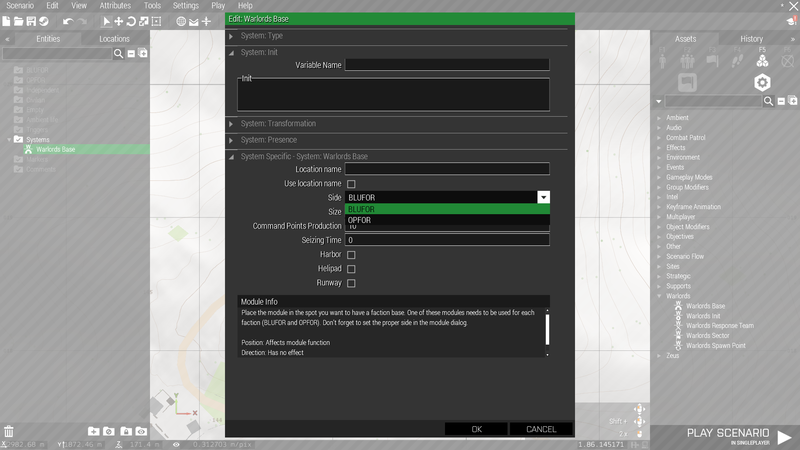This screenshot has width=800, height=450.
Task: Tick the Helipad checkbox
Action: 351,269
